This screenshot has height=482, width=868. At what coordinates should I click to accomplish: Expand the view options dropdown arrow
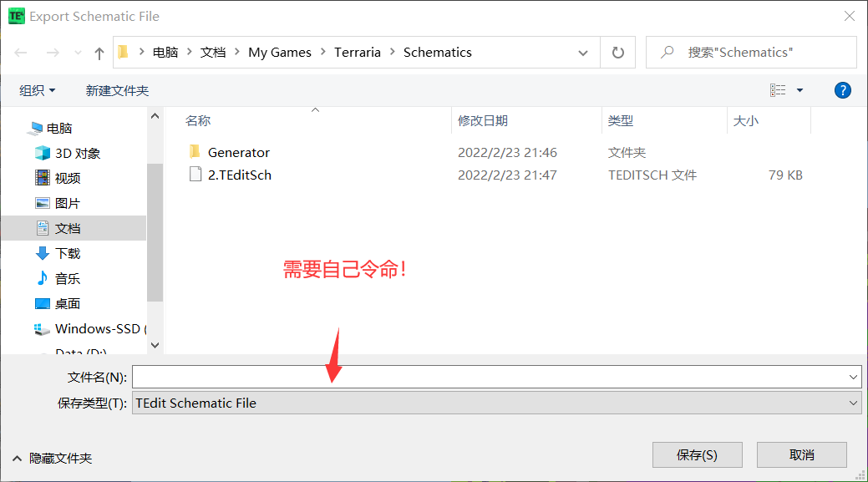coord(799,90)
